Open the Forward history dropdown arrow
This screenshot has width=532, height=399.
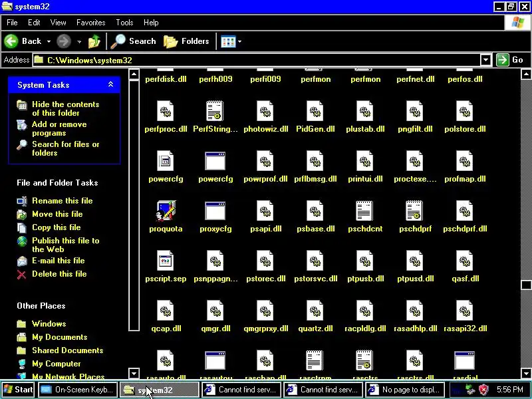79,41
